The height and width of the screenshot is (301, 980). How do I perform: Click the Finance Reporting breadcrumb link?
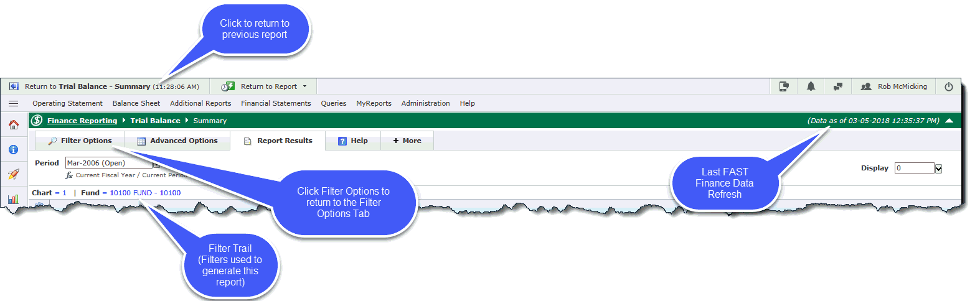click(x=82, y=121)
